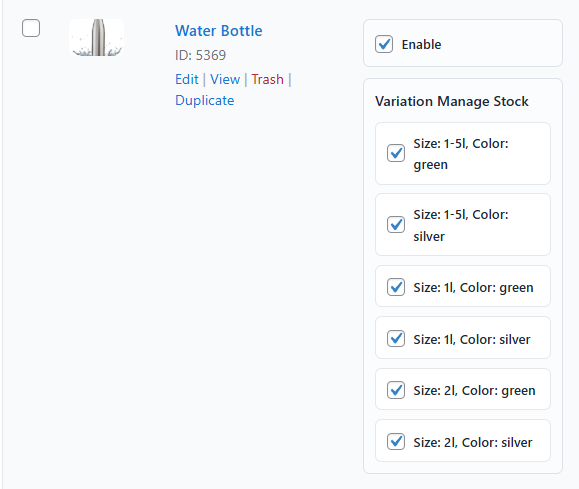Click the Edit link under Water Bottle
This screenshot has width=579, height=489.
187,79
